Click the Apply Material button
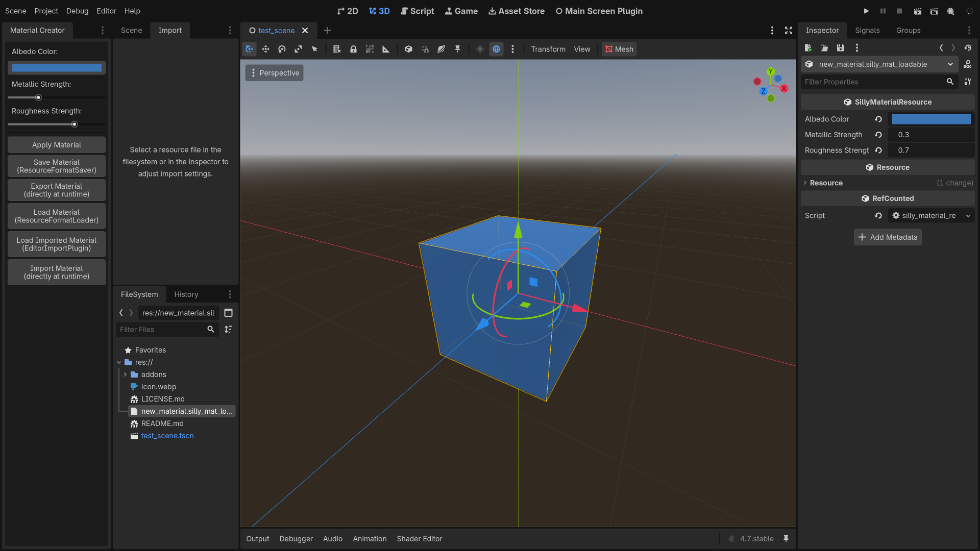980x551 pixels. click(57, 145)
